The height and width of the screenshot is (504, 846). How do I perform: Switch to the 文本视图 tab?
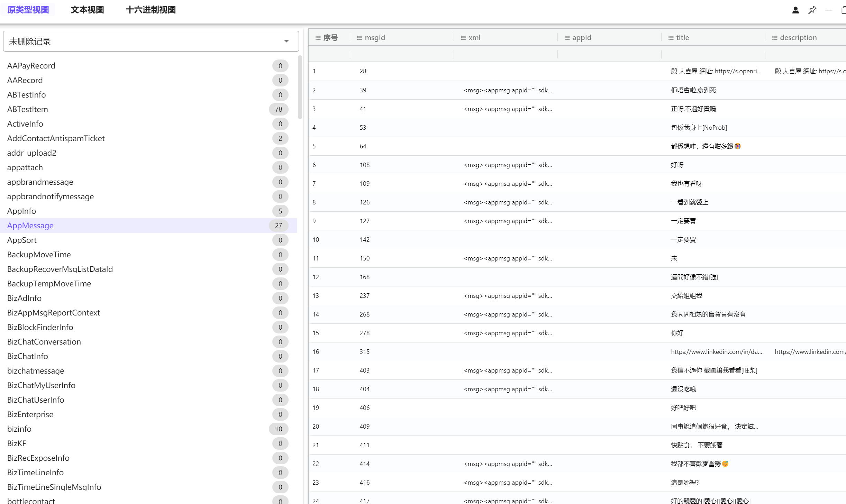(87, 10)
